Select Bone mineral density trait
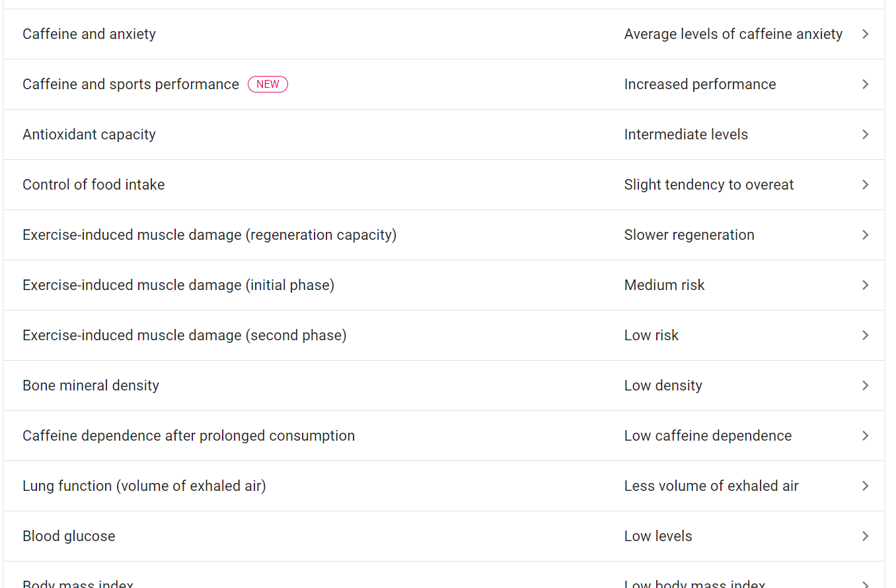Image resolution: width=896 pixels, height=588 pixels. (x=91, y=386)
